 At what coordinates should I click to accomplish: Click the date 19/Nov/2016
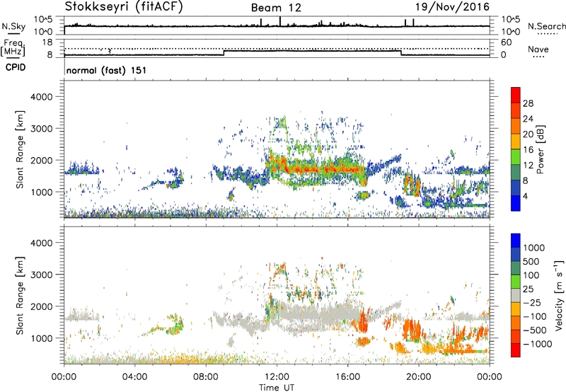(452, 6)
